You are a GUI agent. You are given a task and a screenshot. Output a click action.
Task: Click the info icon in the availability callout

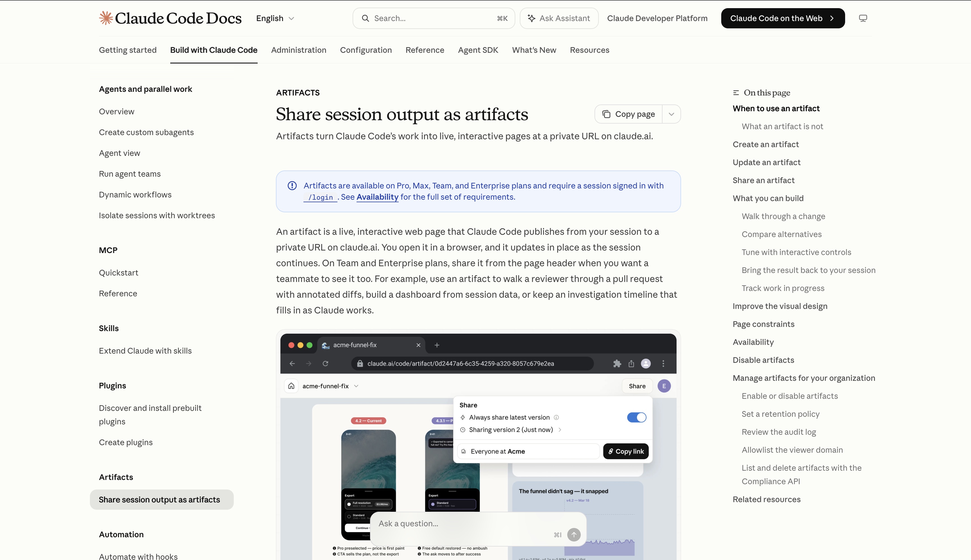292,186
